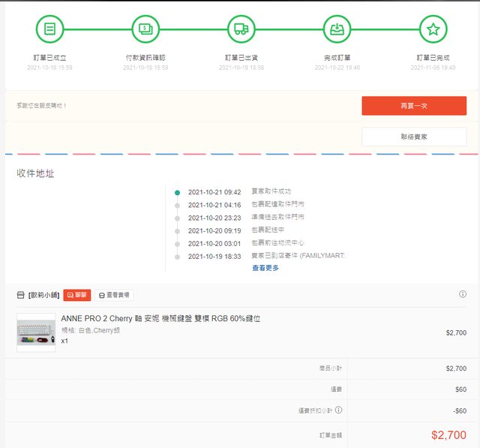Open the ANNE PRO 2 Cherry product title
The height and width of the screenshot is (448, 480).
[x=160, y=319]
